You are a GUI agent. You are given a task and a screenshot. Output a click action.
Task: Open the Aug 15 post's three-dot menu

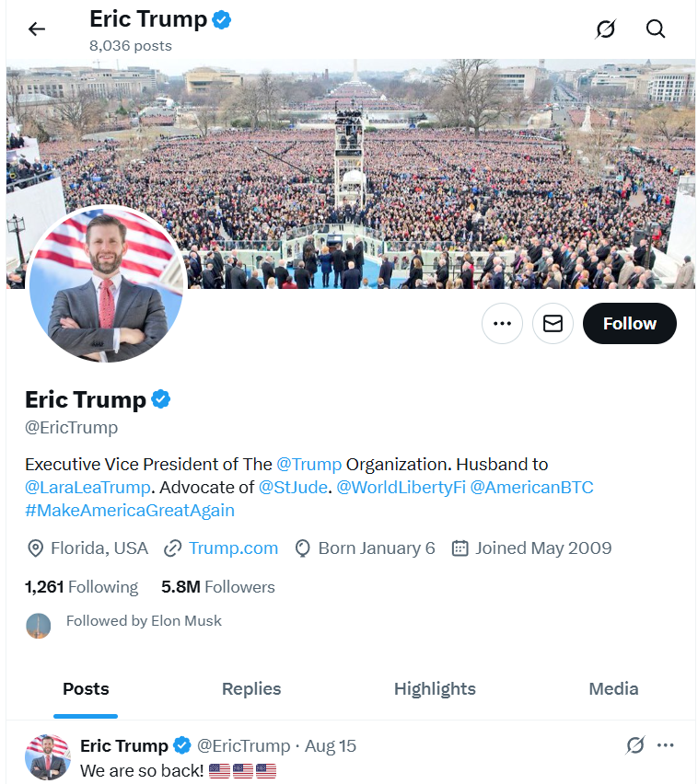click(666, 745)
